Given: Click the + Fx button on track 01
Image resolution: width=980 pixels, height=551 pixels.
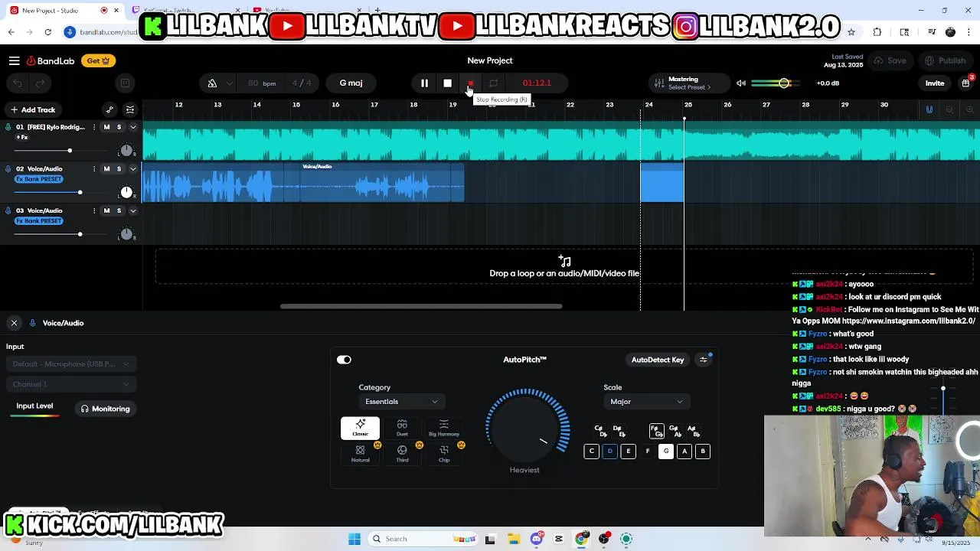Looking at the screenshot, I should tap(22, 138).
